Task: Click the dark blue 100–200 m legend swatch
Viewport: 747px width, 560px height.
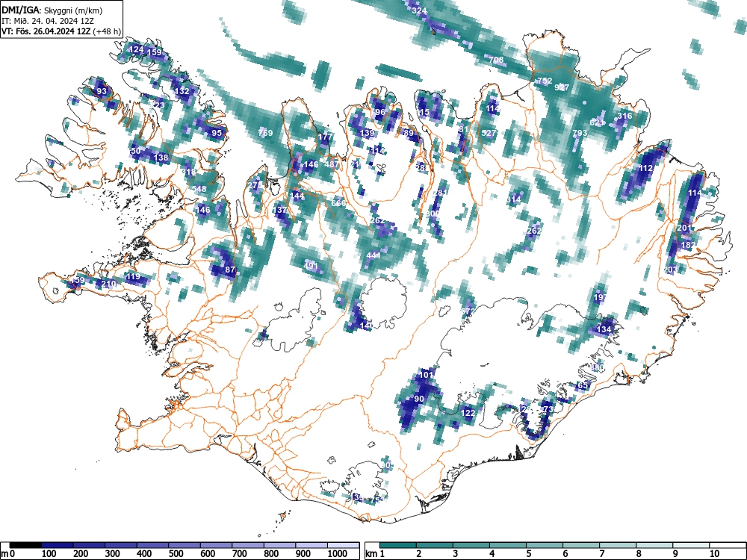Action: point(58,545)
